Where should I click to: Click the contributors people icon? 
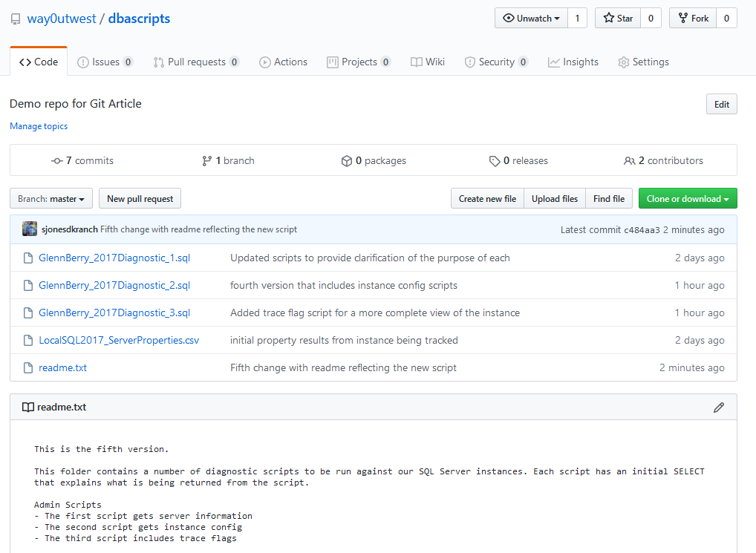tap(630, 160)
